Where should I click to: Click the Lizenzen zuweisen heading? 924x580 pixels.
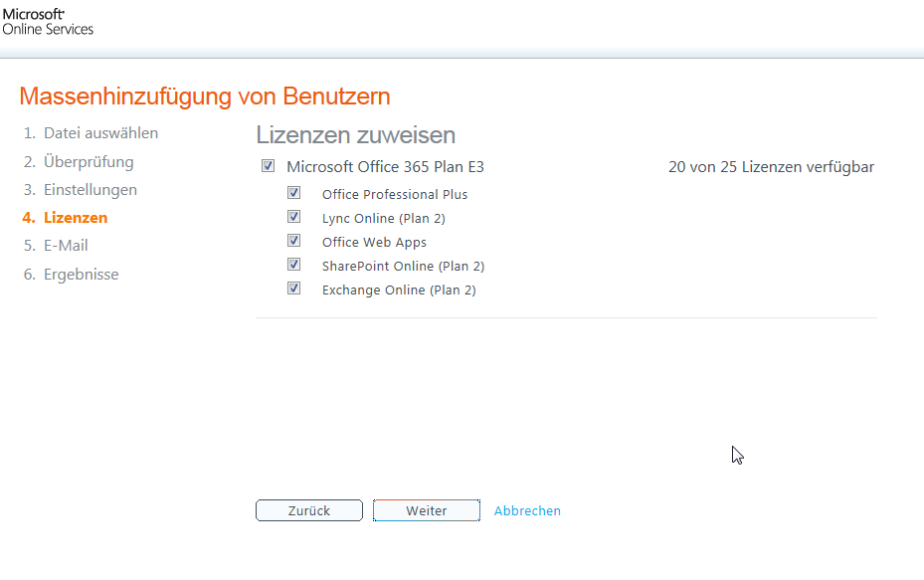point(356,135)
